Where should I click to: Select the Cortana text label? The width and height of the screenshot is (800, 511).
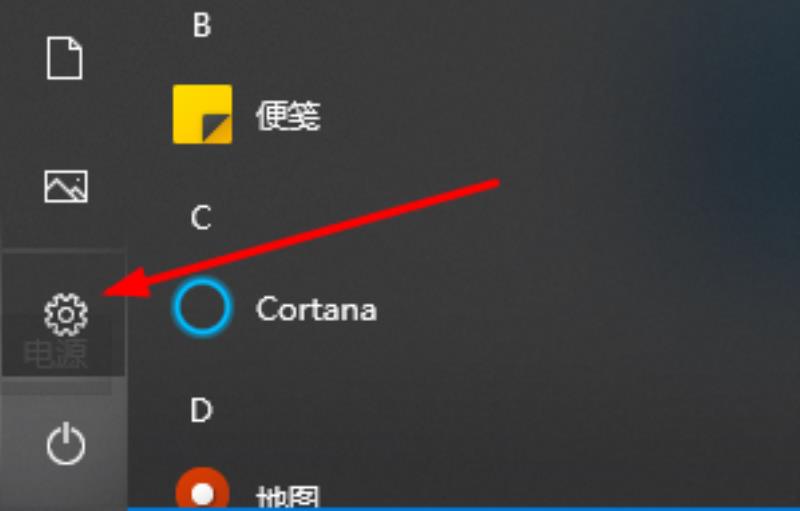(x=316, y=309)
